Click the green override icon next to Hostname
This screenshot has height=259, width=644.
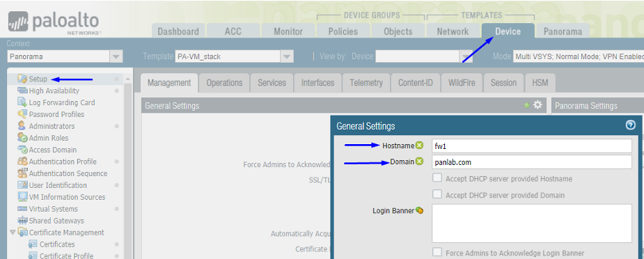click(x=419, y=146)
